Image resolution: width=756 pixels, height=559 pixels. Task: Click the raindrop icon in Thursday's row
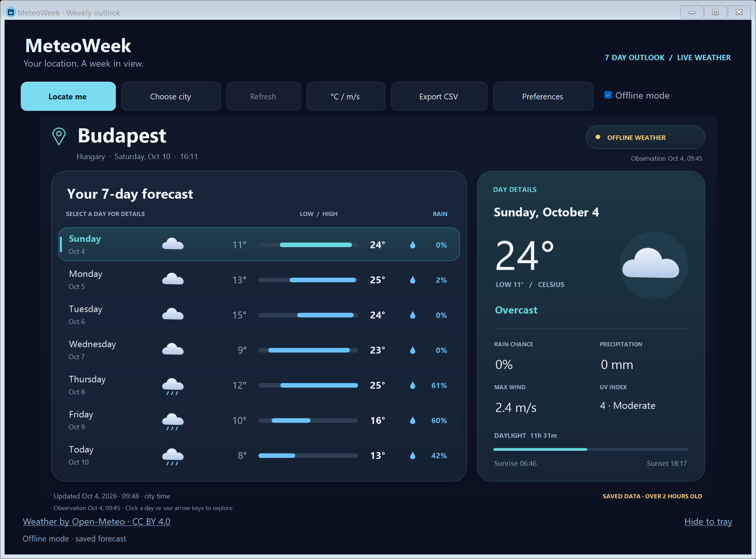point(413,385)
